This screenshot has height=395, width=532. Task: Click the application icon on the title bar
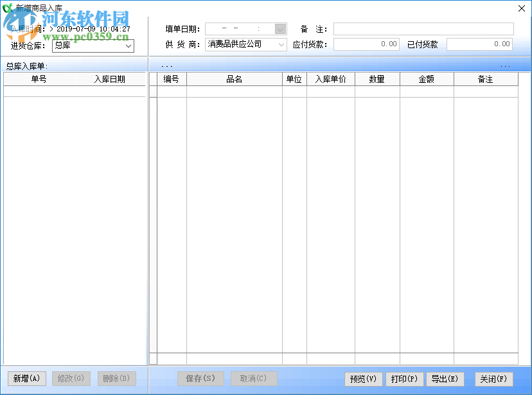(x=8, y=8)
